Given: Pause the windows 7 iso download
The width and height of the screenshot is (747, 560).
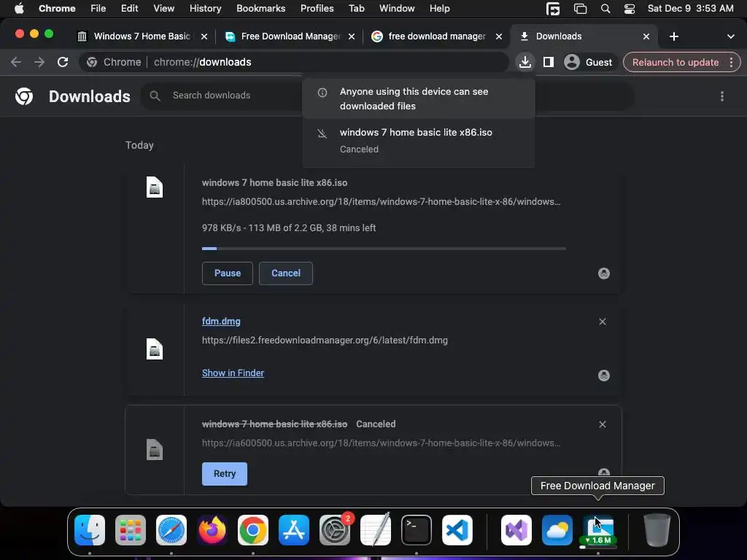Looking at the screenshot, I should [x=228, y=273].
